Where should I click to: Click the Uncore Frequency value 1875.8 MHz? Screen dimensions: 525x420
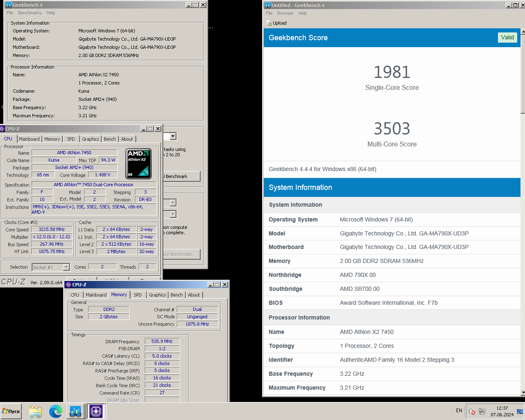(197, 324)
